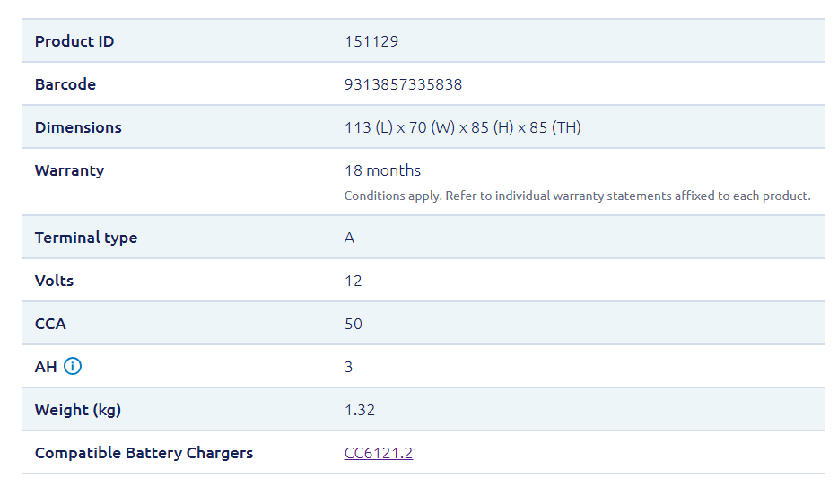Click the warranty conditions apply note
Viewport: 838px width, 504px height.
pyautogui.click(x=577, y=196)
